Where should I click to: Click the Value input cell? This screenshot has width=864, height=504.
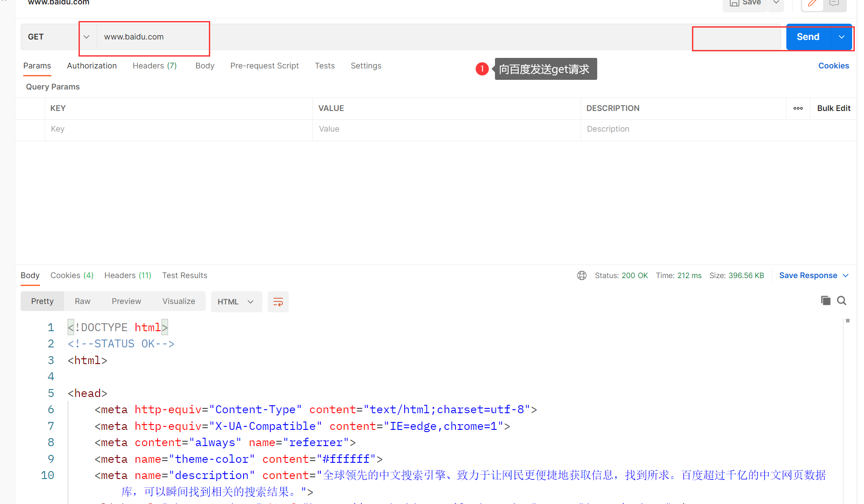(x=446, y=129)
